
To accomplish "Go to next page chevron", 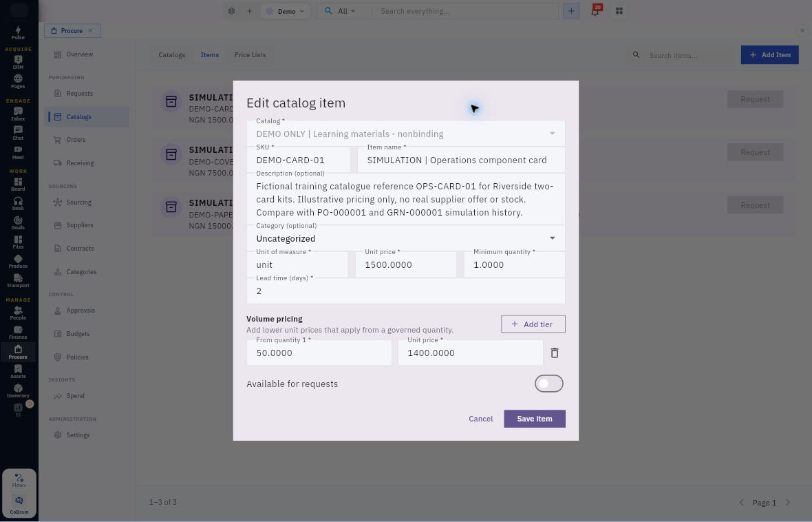I will click(x=788, y=502).
